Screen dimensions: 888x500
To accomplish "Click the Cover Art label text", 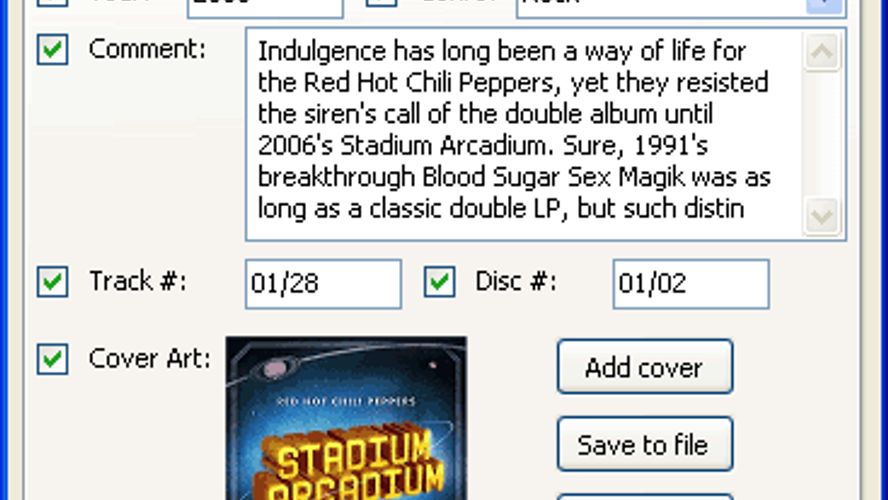I will point(150,359).
